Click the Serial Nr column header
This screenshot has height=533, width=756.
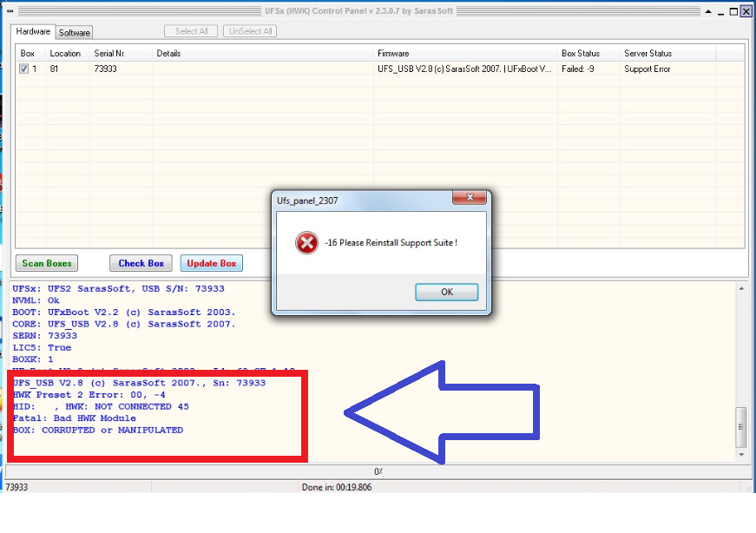point(121,53)
